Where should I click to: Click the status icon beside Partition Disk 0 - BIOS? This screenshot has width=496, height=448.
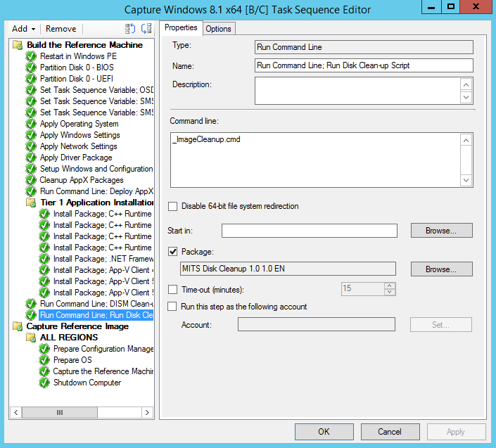pos(31,68)
